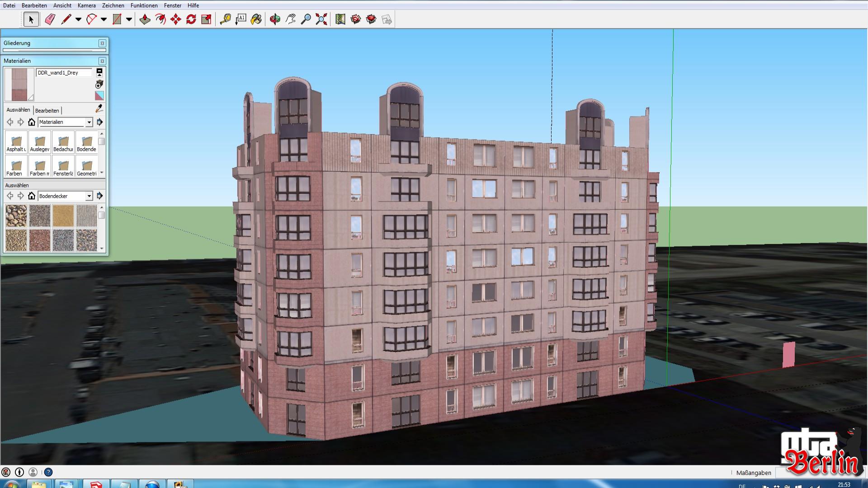Viewport: 868px width, 488px height.
Task: Pick the Push/Pull tool
Action: [145, 19]
